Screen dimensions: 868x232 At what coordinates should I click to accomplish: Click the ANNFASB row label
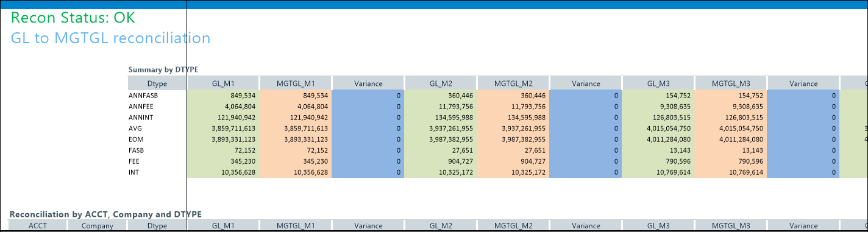click(x=140, y=96)
